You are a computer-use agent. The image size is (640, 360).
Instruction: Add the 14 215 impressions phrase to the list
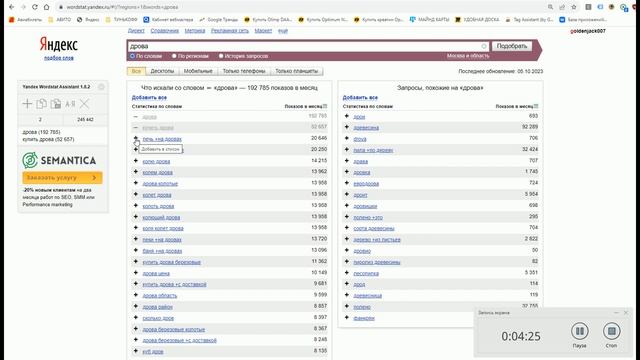136,161
